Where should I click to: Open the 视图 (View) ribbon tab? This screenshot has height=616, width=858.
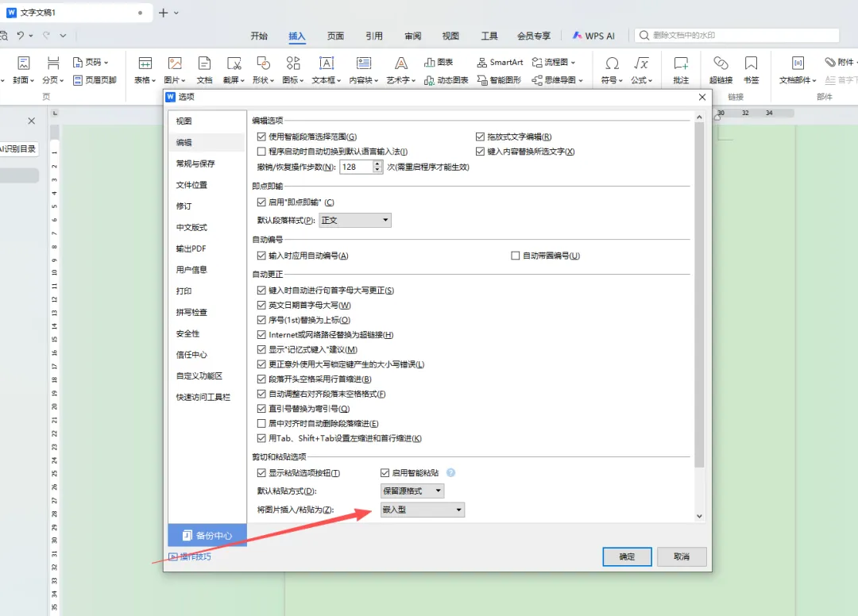point(450,36)
